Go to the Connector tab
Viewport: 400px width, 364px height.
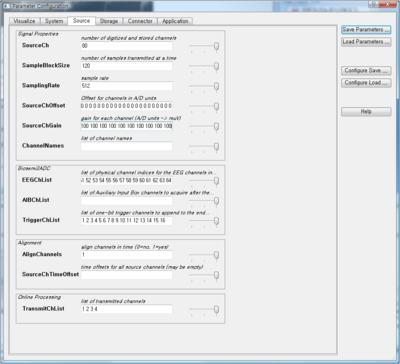[x=140, y=21]
